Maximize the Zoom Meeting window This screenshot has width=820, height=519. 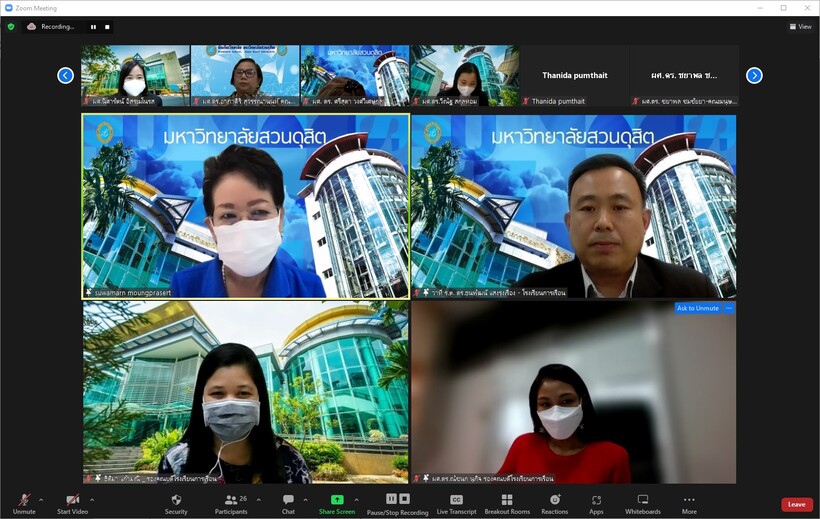[x=783, y=8]
